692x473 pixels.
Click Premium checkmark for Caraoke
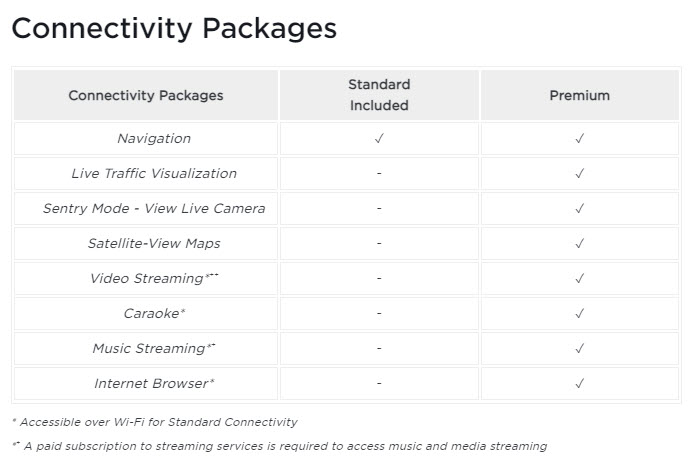click(x=579, y=313)
